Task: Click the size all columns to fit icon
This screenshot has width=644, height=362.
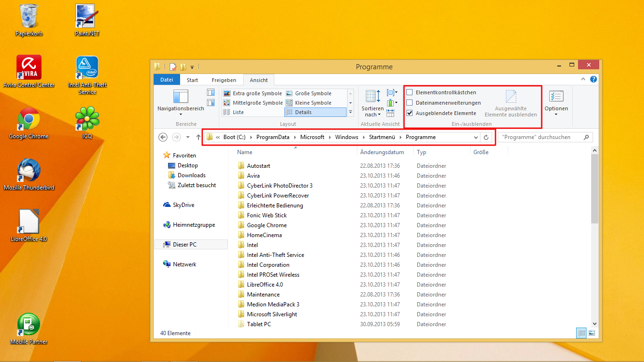Action: coord(390,113)
